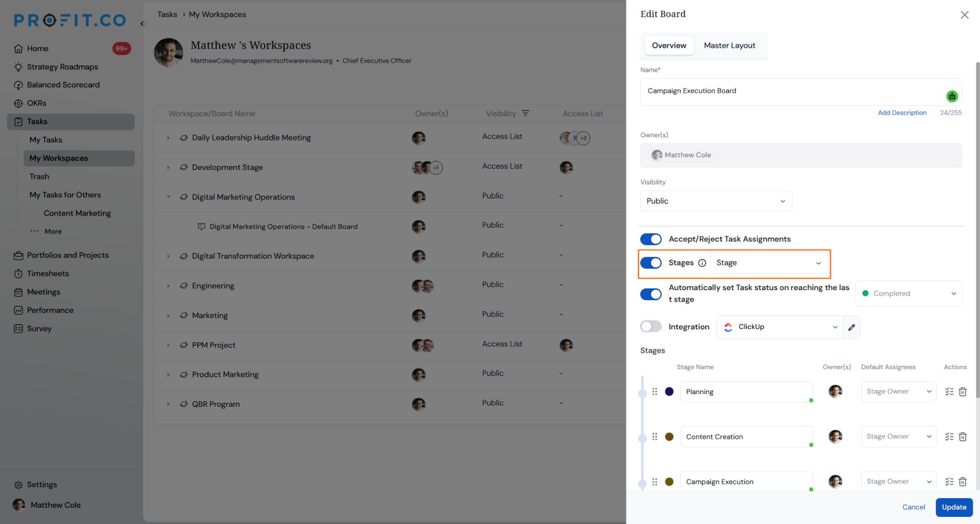Click the pencil icon next to ClickUp
This screenshot has width=980, height=524.
tap(851, 327)
